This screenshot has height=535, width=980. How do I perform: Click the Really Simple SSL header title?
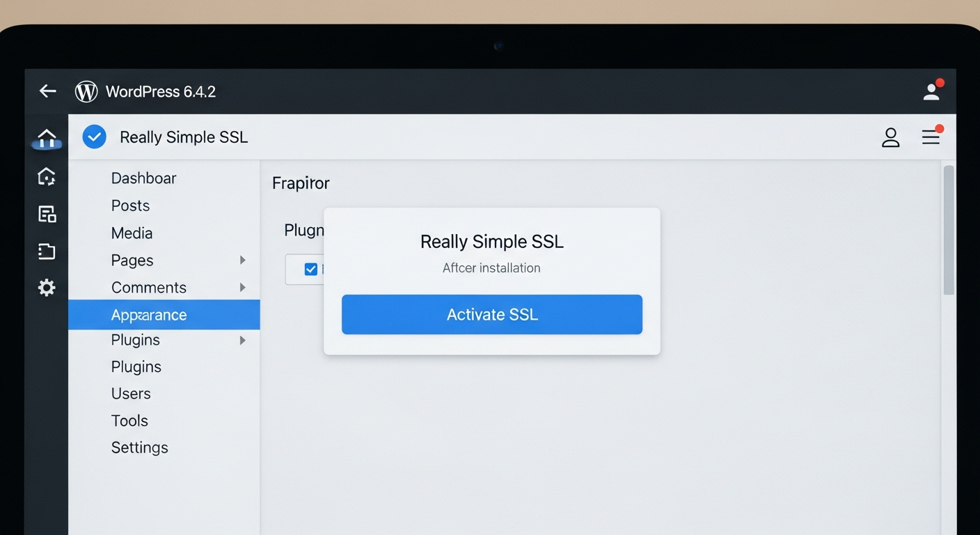[184, 137]
